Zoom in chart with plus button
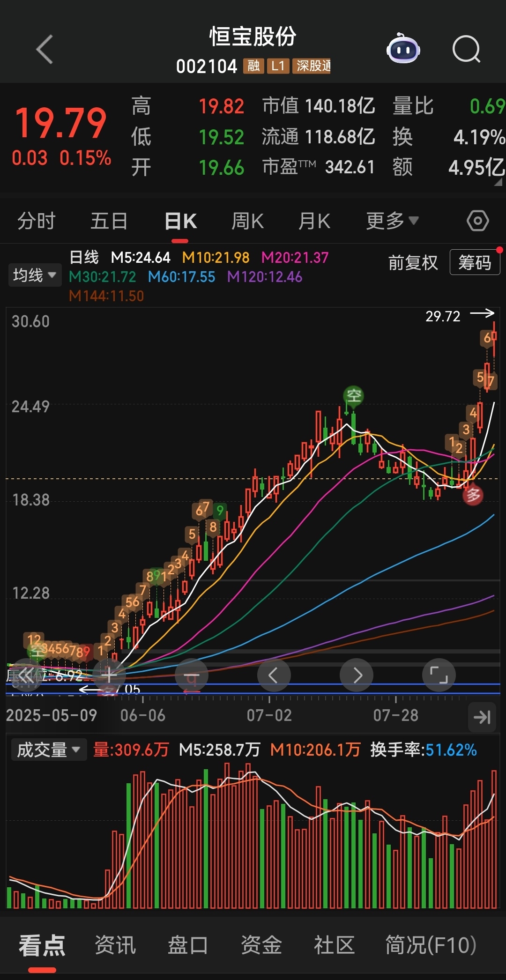Viewport: 506px width, 980px height. point(109,675)
